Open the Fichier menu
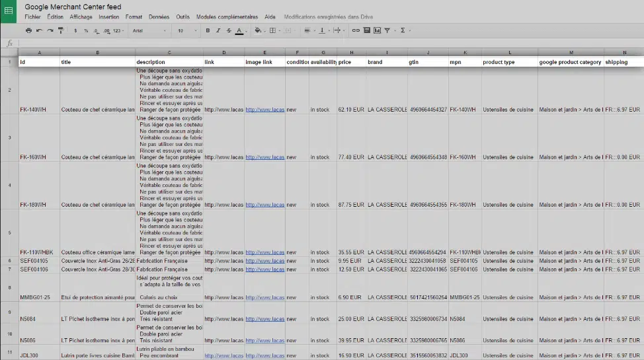The image size is (644, 360). click(32, 17)
